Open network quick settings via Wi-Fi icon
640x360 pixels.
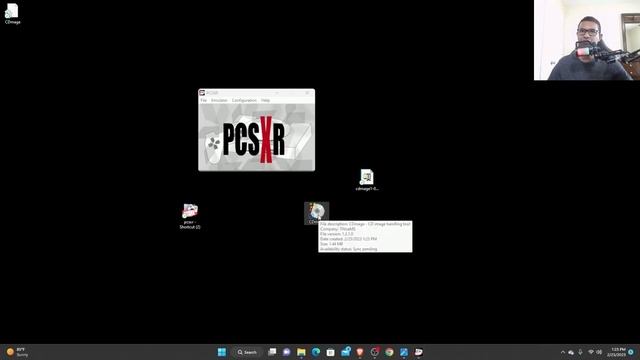[x=591, y=352]
